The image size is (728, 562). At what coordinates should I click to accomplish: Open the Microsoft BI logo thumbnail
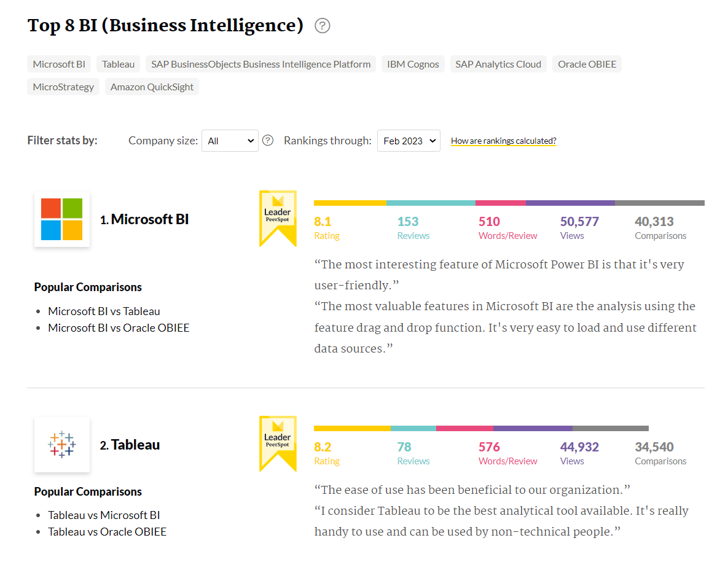[x=62, y=219]
